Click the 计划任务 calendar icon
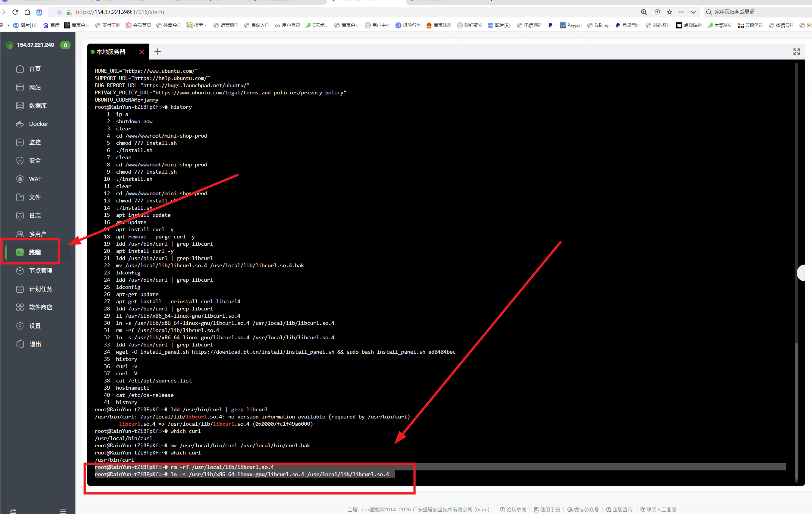This screenshot has width=812, height=514. 20,289
